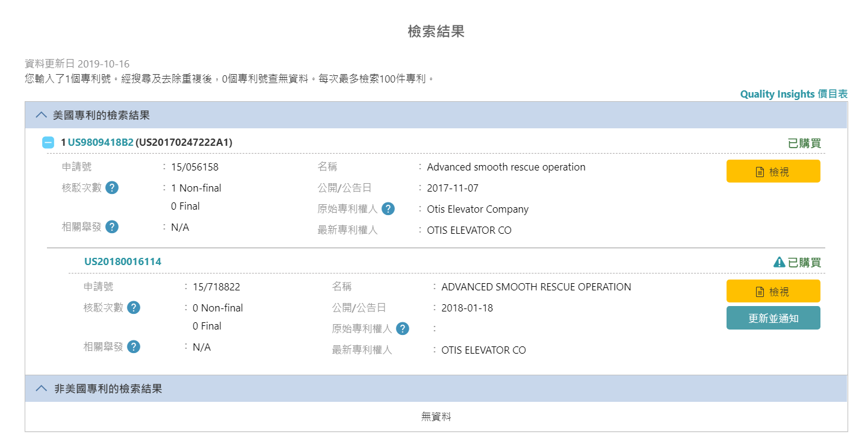The image size is (868, 444).
Task: Click help icon beside 原始專利權人 for Otis Elevator Company
Action: click(x=389, y=208)
